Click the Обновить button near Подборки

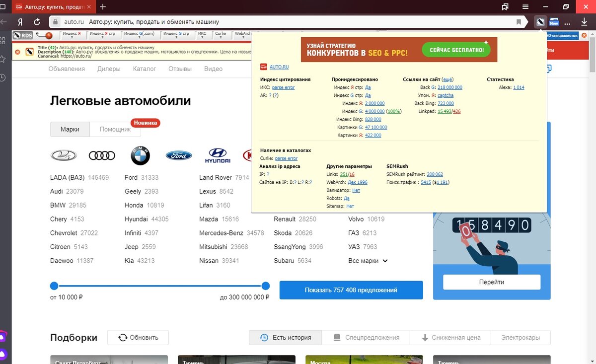click(x=138, y=338)
